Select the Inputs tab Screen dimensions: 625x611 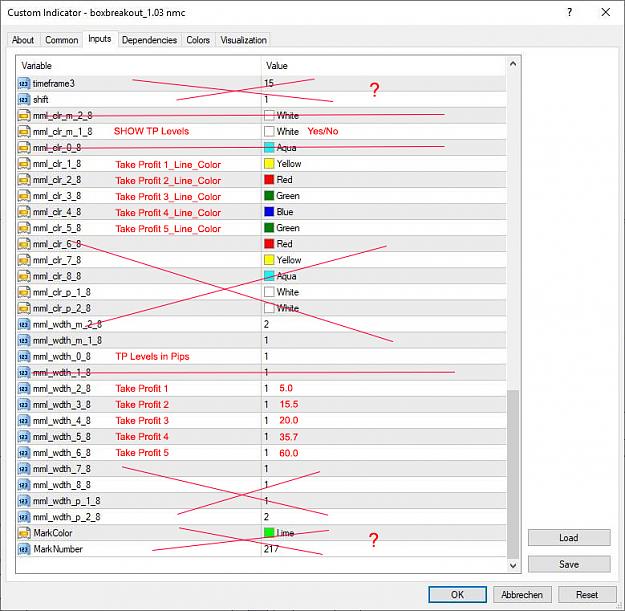pyautogui.click(x=100, y=39)
